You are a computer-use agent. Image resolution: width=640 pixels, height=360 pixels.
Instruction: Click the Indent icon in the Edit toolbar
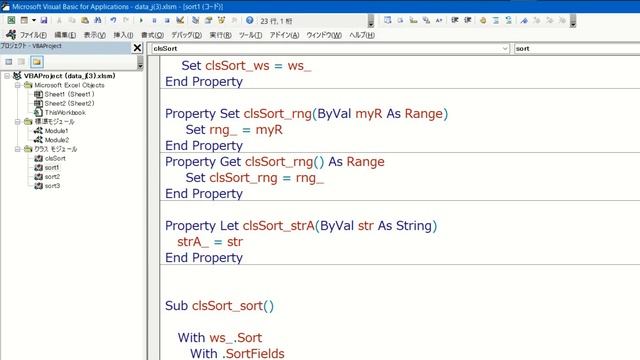[x=455, y=20]
